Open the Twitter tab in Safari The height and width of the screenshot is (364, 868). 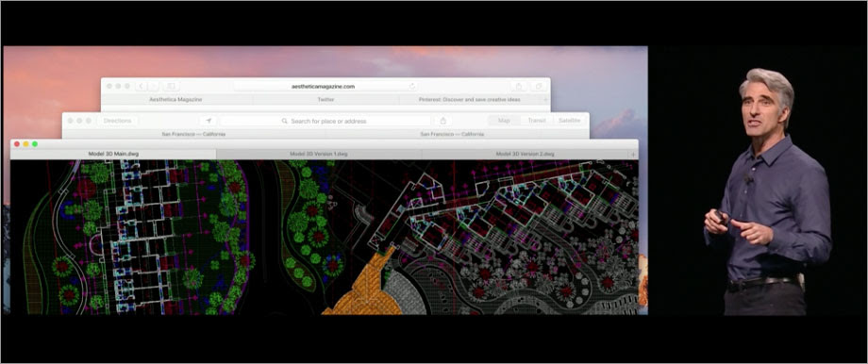coord(325,100)
